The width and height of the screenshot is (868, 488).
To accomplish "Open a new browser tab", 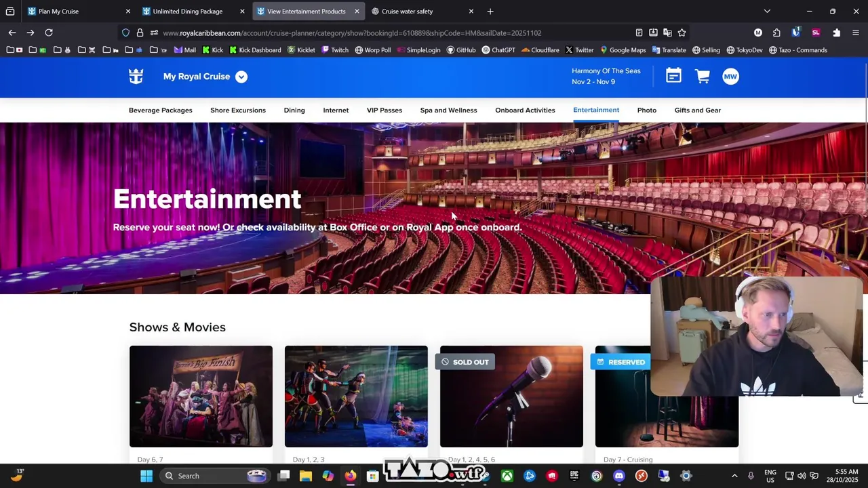I will click(x=490, y=11).
